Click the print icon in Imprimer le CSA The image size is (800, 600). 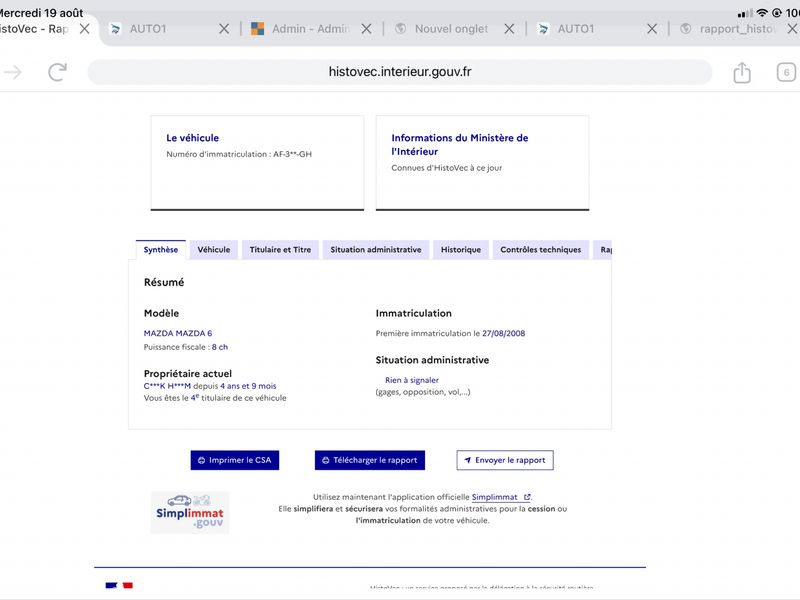(202, 460)
